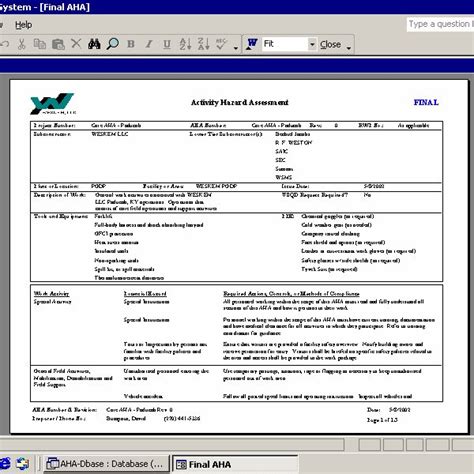Click the Undo icon in toolbar

pos(5,44)
